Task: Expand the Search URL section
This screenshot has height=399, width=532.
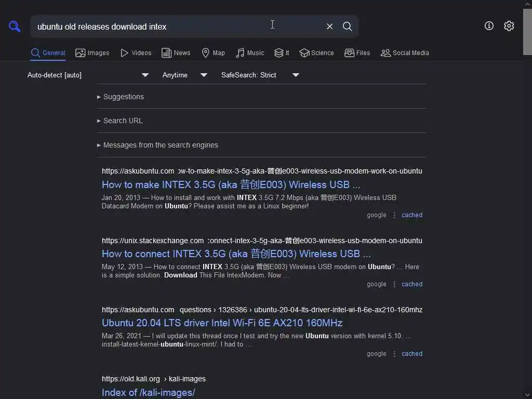Action: [119, 121]
